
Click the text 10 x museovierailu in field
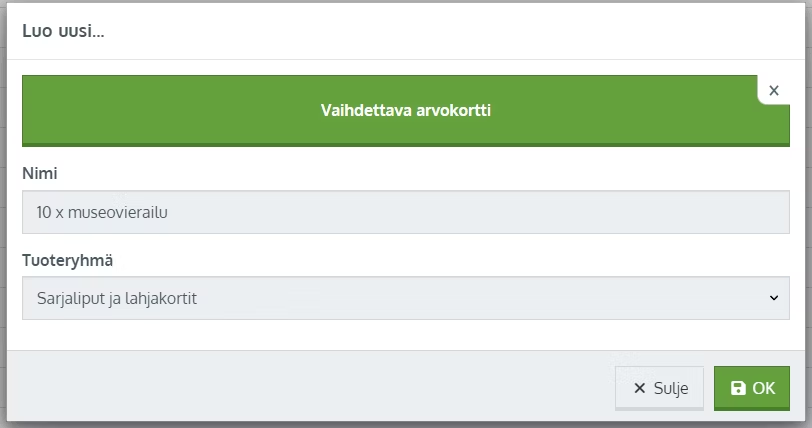coord(102,212)
